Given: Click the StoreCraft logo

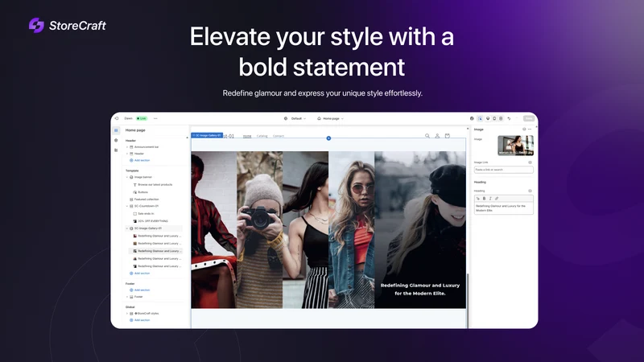Looking at the screenshot, I should click(x=68, y=26).
